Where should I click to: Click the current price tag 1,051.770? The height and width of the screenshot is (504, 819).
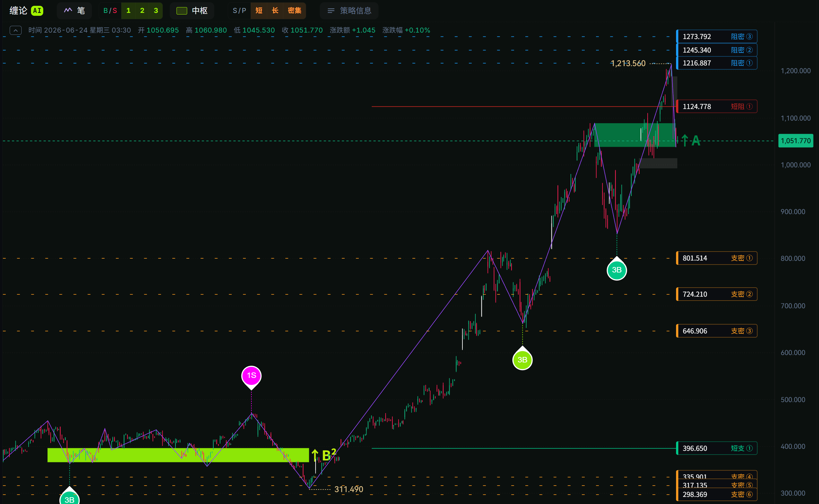pyautogui.click(x=796, y=141)
